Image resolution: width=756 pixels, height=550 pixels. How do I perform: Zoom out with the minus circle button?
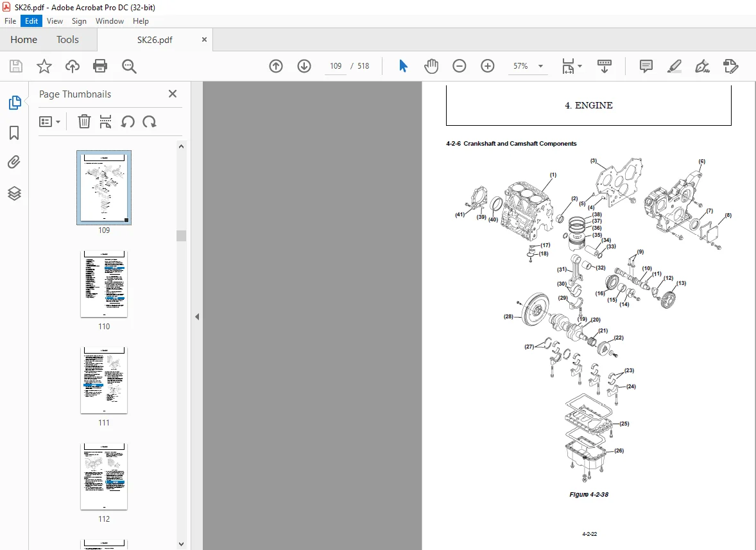pos(460,66)
